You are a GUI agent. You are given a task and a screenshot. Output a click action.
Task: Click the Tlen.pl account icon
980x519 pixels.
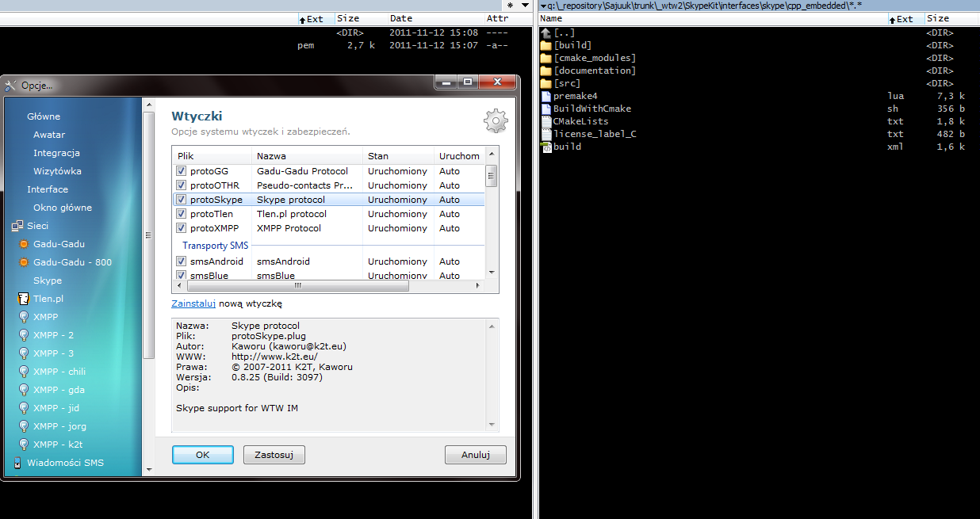click(24, 299)
